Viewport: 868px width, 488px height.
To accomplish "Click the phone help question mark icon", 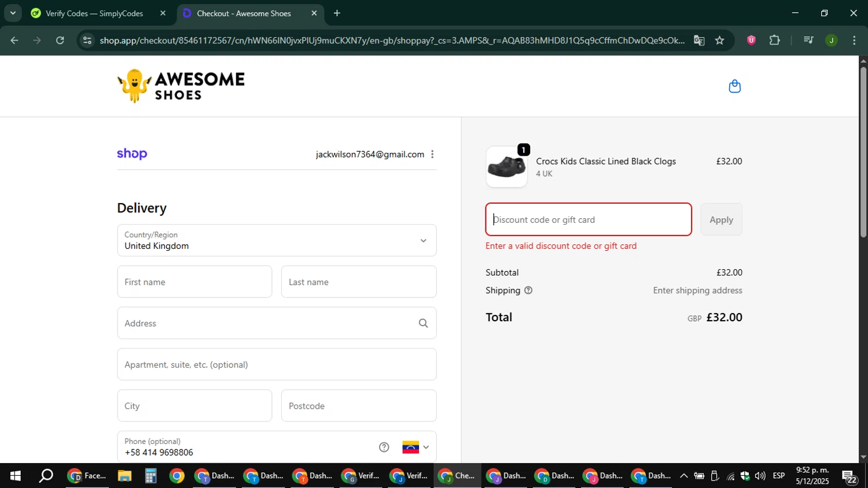I will tap(384, 447).
